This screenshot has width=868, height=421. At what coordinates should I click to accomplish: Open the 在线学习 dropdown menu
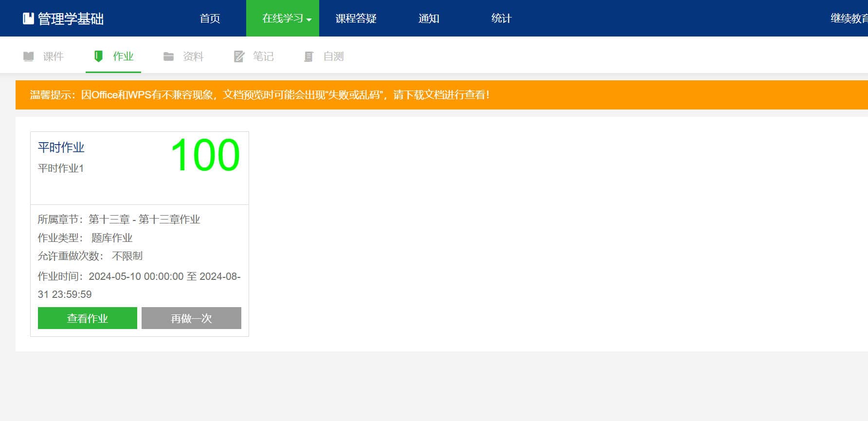coord(282,18)
